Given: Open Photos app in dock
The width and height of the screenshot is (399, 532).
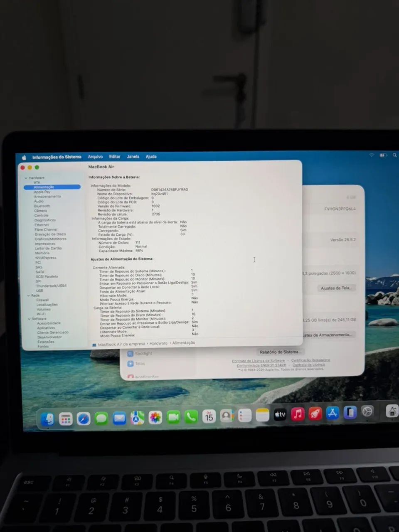Looking at the screenshot, I should [x=155, y=417].
